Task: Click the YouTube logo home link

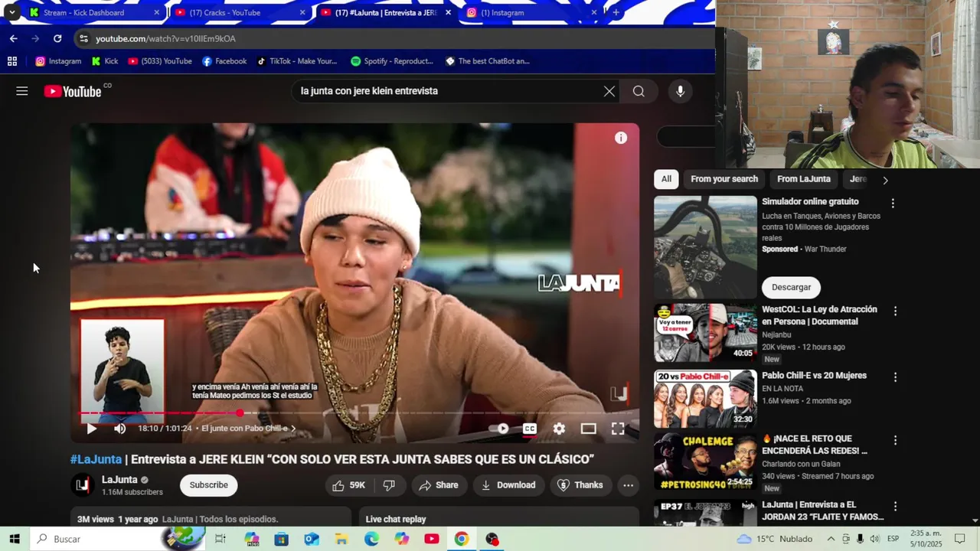Action: pos(73,91)
